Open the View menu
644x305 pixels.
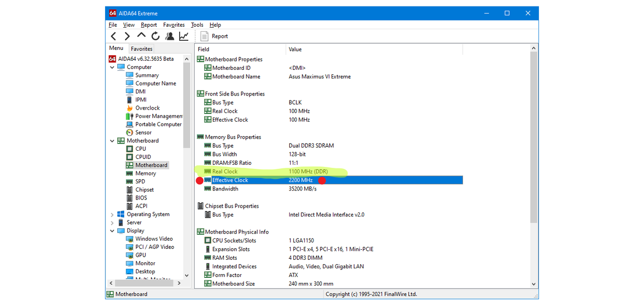click(x=129, y=25)
